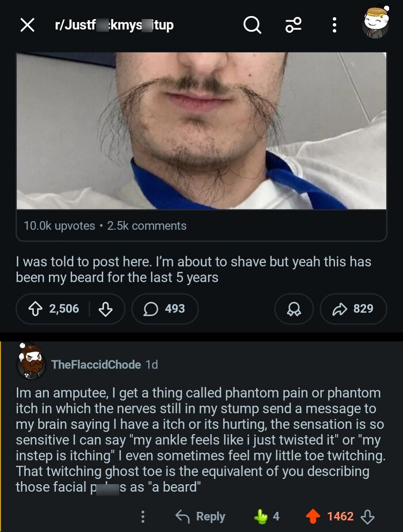Downvote the comment with 1462 points
403x532 pixels.
[367, 516]
